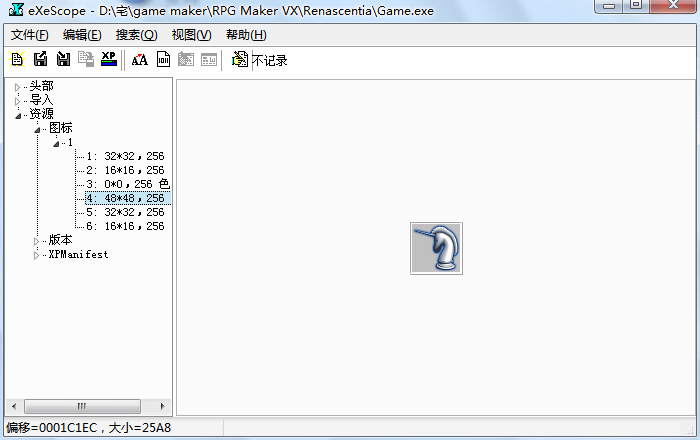Select the XPManifest tree item
The height and width of the screenshot is (440, 700).
(x=78, y=254)
